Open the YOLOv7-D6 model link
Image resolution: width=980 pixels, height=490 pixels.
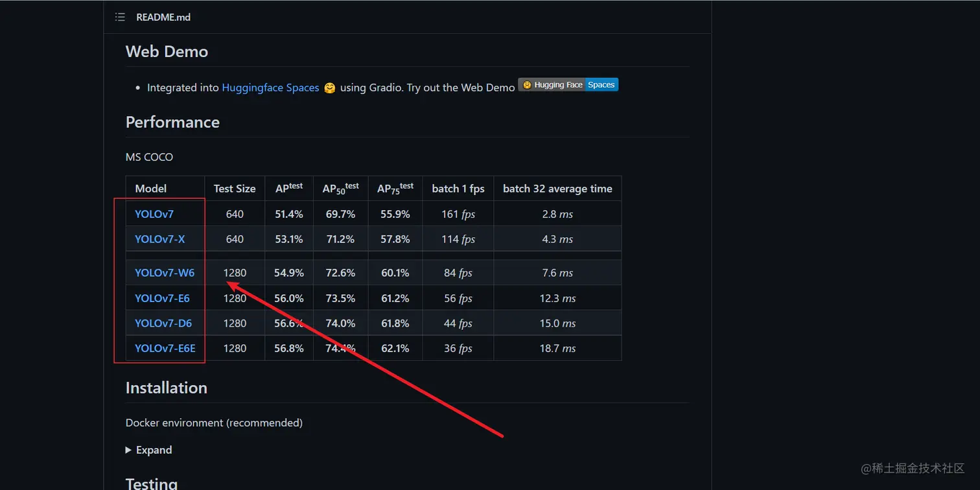coord(163,323)
